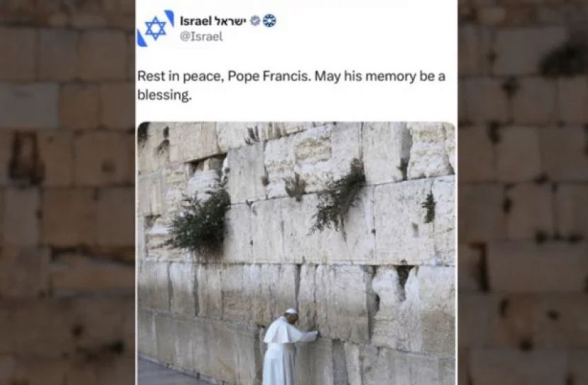Image resolution: width=588 pixels, height=385 pixels.
Task: Click the figure's hand touching the wall
Action: pos(316,333)
